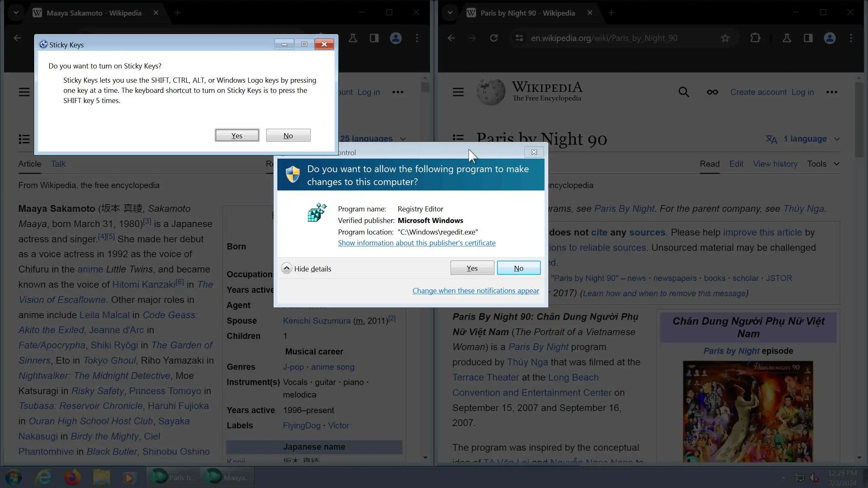Open the right Wikipedia hamburger main menu

pos(458,92)
